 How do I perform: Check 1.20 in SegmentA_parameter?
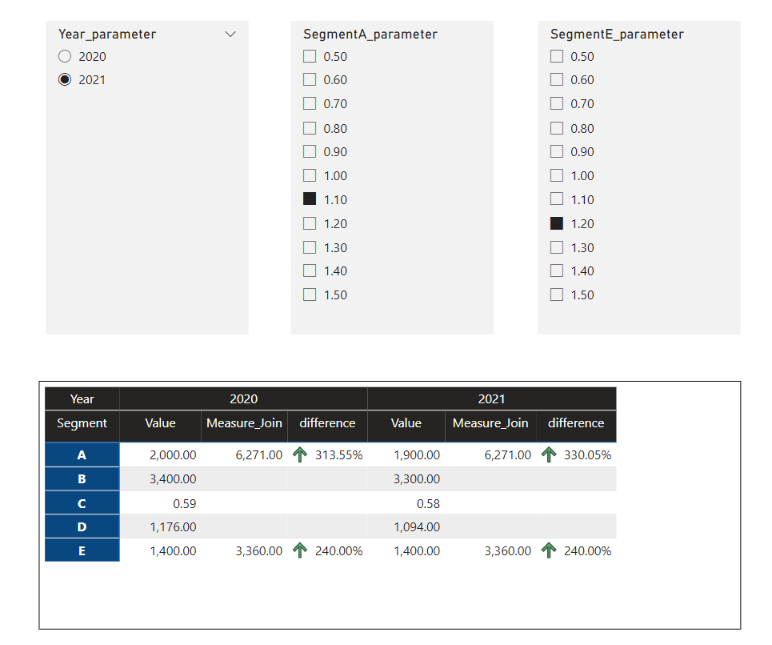click(x=310, y=224)
